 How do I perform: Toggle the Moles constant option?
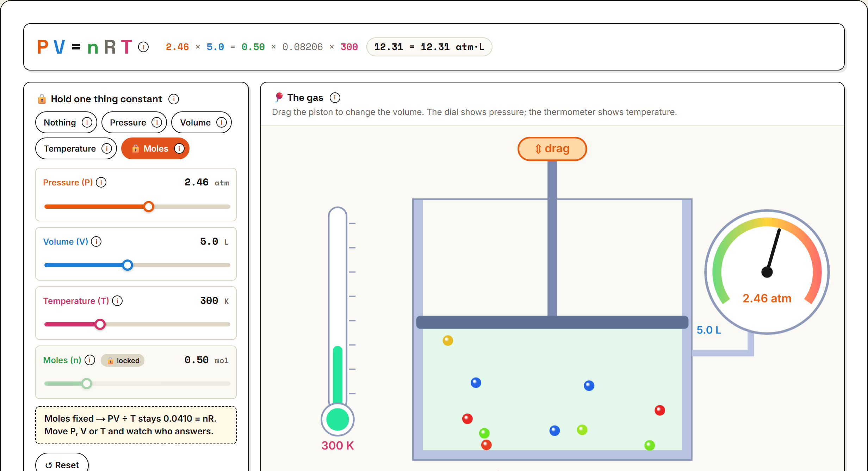click(x=155, y=148)
